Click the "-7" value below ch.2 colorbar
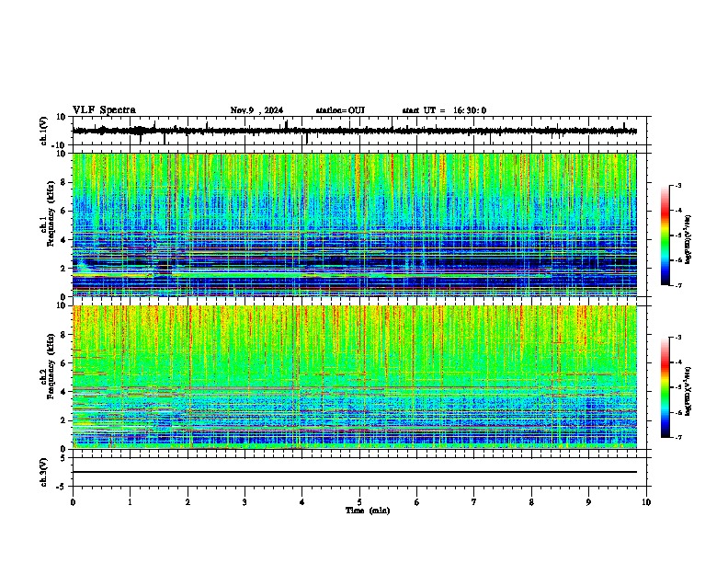The height and width of the screenshot is (563, 728). click(677, 437)
